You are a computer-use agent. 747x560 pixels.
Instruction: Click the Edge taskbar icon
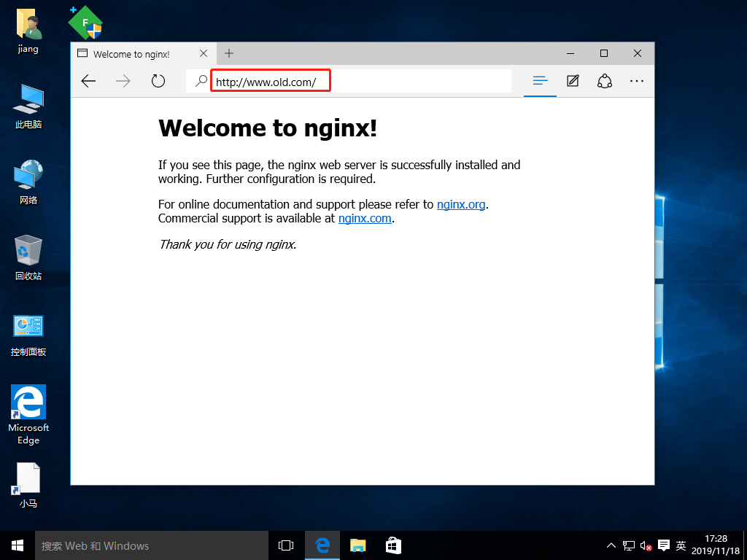click(322, 545)
